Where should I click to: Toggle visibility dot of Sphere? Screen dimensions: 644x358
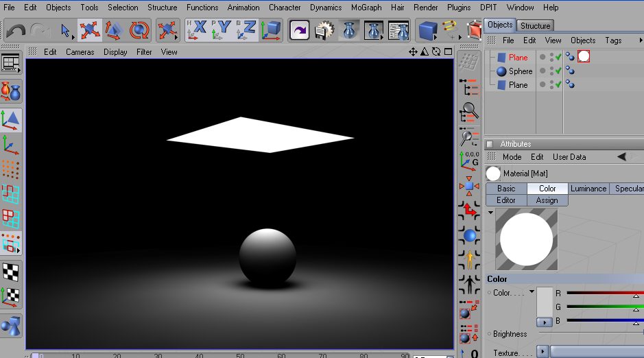(542, 71)
